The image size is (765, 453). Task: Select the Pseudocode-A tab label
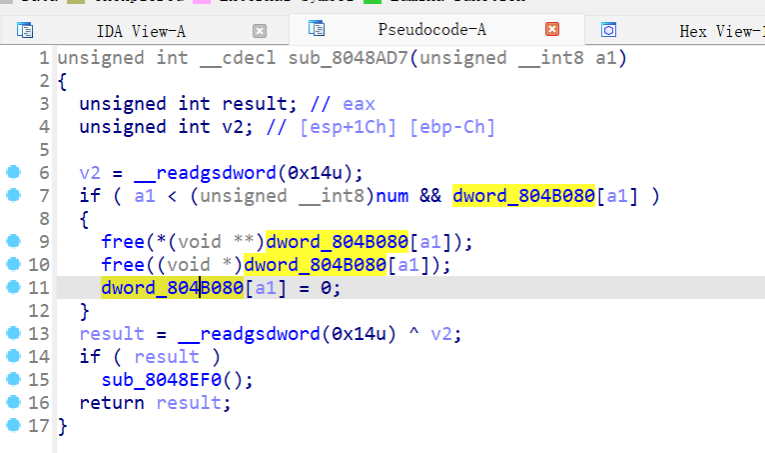click(432, 31)
